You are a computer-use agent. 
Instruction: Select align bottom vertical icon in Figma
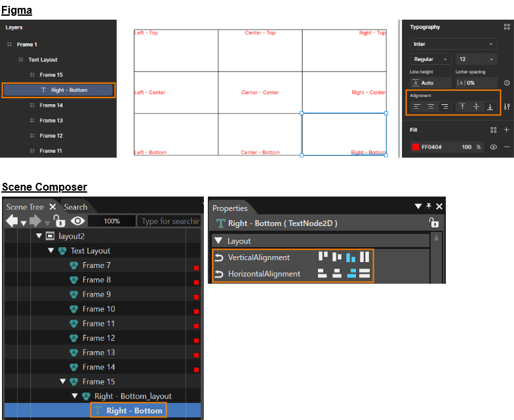pos(490,107)
